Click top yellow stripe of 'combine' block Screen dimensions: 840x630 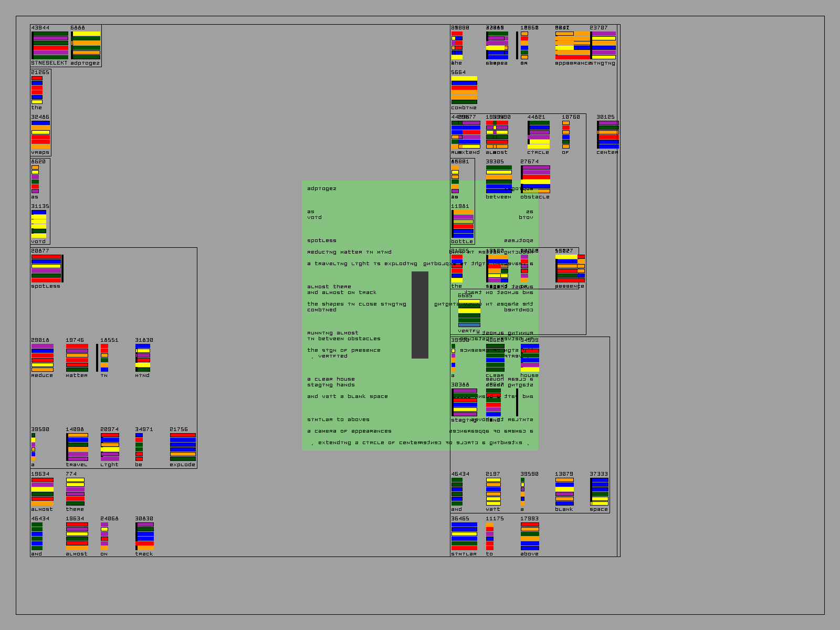(464, 79)
